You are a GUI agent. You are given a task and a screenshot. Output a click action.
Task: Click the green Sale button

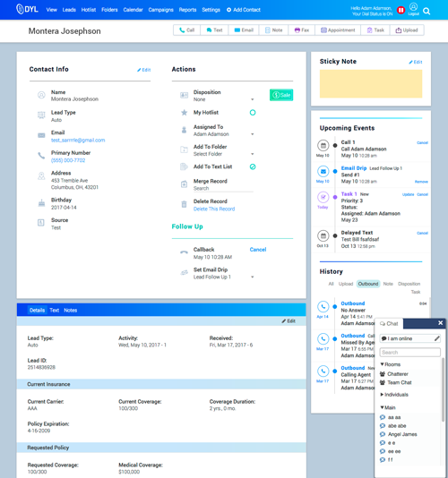click(x=281, y=95)
